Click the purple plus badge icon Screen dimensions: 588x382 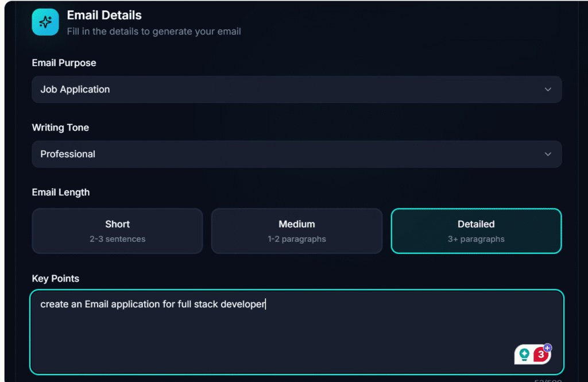[x=548, y=348]
